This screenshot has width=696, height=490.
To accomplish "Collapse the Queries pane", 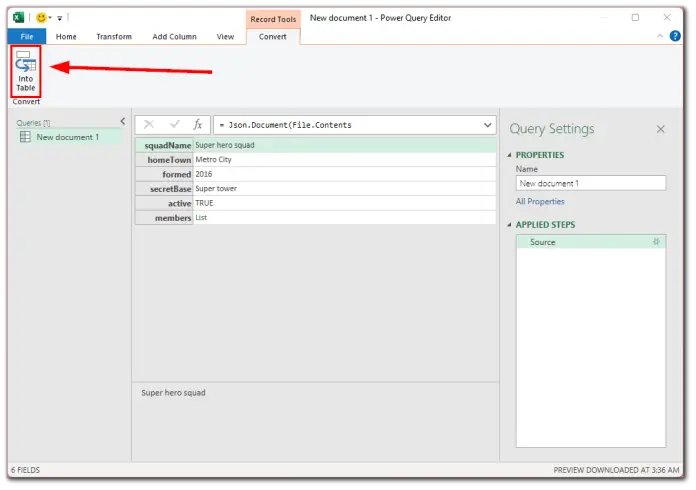I will pos(122,122).
